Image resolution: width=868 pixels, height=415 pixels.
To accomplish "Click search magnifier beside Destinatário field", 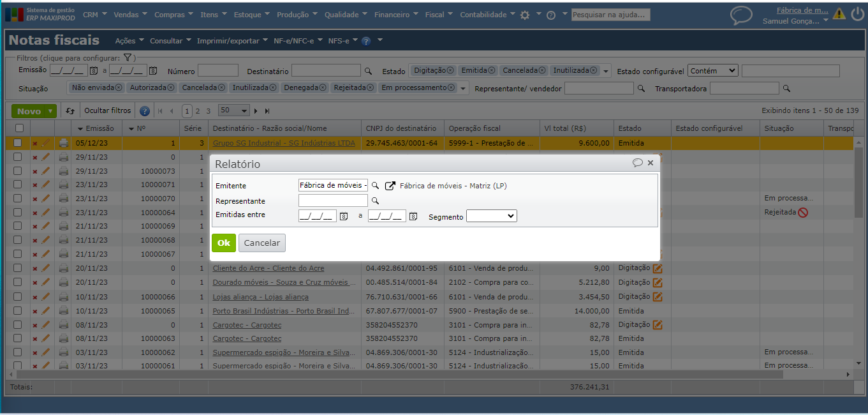I will [x=368, y=71].
